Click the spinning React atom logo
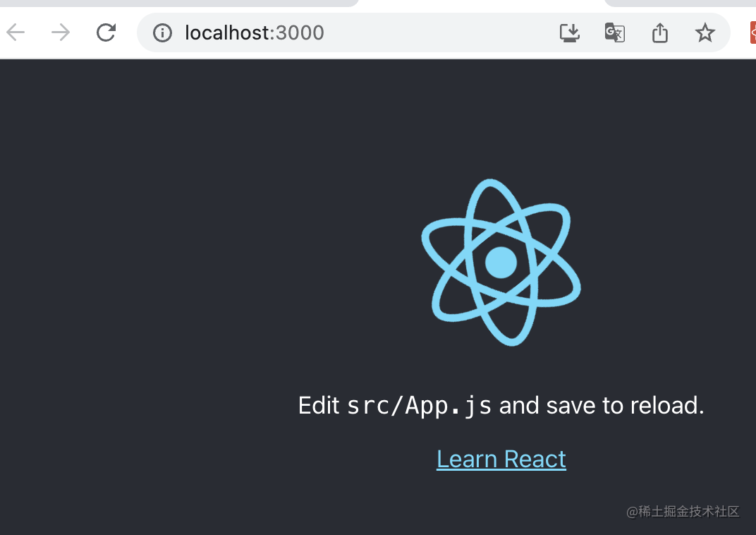 [x=501, y=263]
